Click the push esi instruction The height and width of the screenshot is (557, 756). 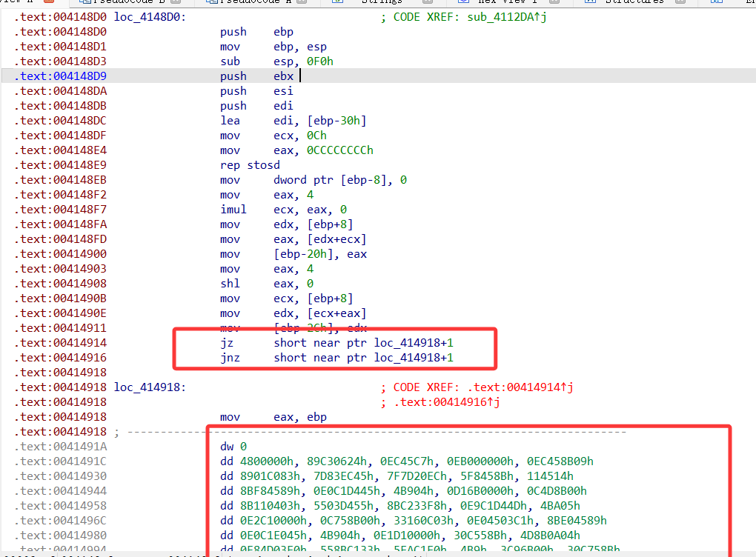tap(256, 92)
